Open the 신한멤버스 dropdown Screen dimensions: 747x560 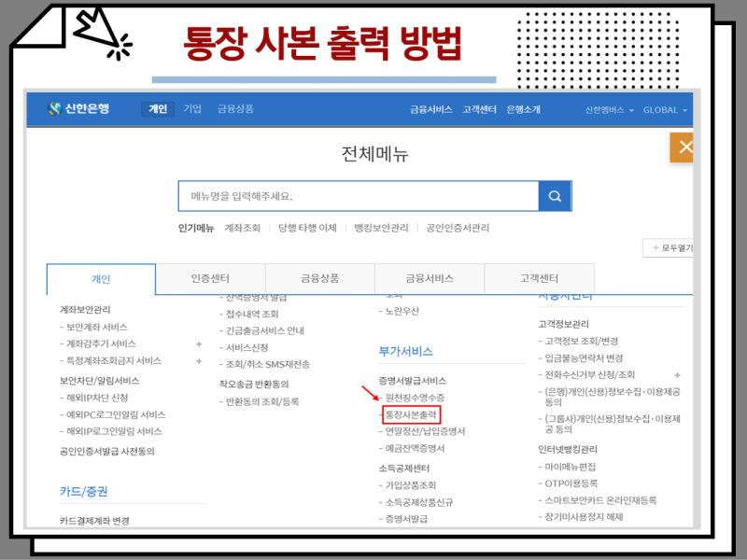(x=607, y=109)
